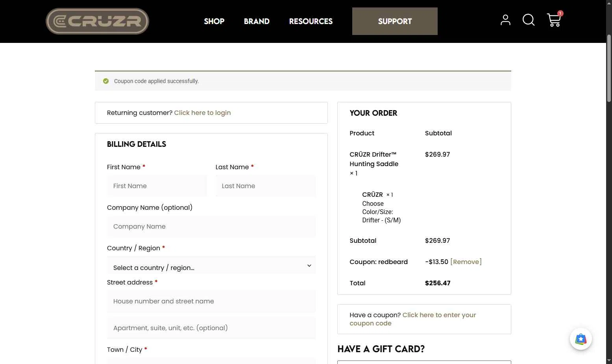Click here to enter coupon code
The image size is (612, 364).
pos(412,319)
